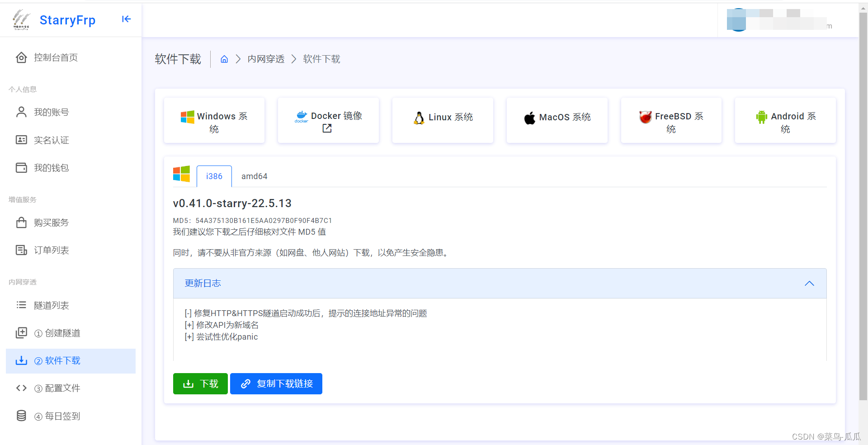
Task: Click the Linux penguin logo
Action: (x=419, y=118)
